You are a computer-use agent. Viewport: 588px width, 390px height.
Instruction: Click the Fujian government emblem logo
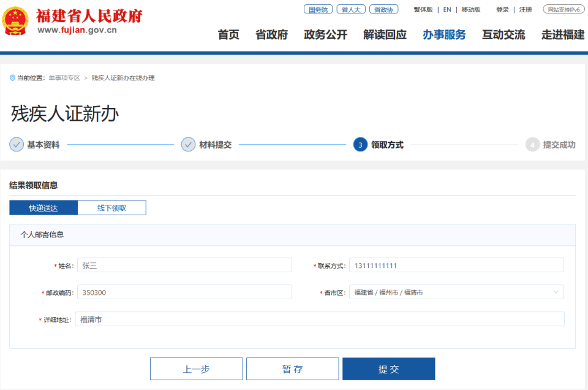point(15,21)
